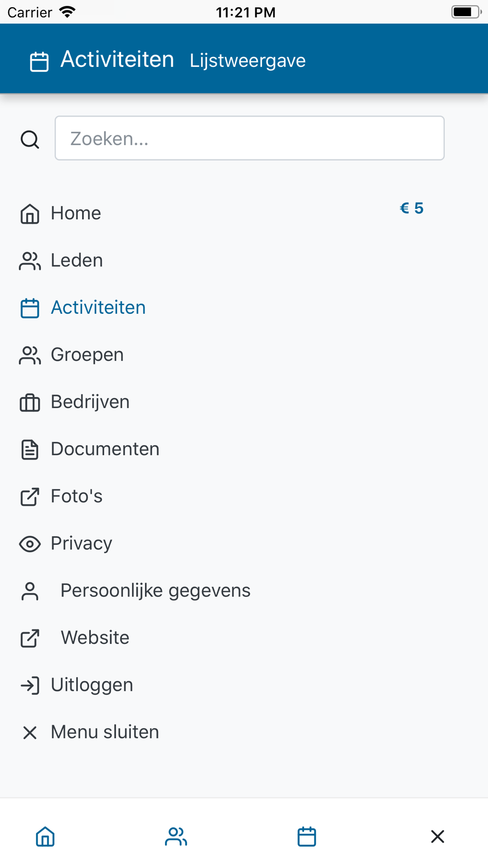Tap the members icon in bottom bar
The width and height of the screenshot is (488, 868).
click(x=176, y=836)
